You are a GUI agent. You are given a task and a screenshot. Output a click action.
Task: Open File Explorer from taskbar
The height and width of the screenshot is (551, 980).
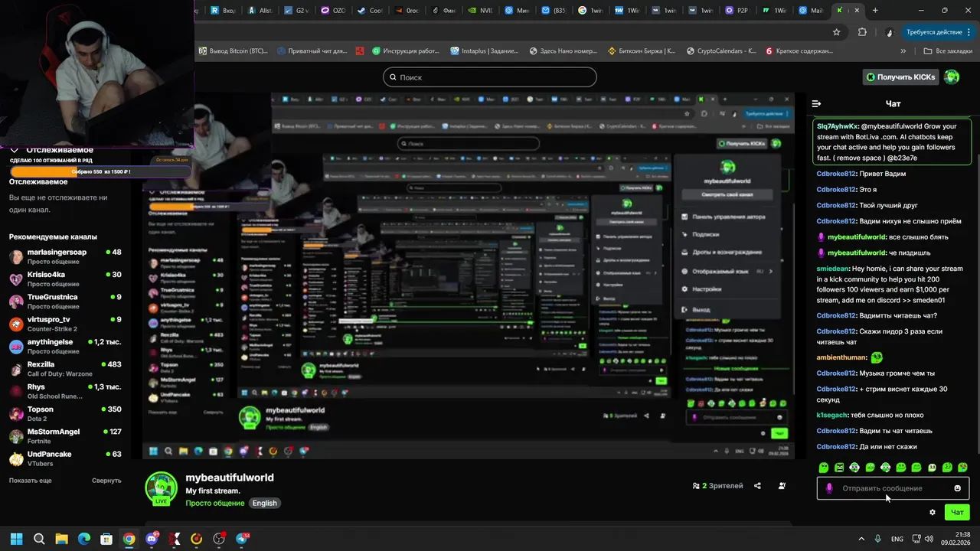[61, 539]
